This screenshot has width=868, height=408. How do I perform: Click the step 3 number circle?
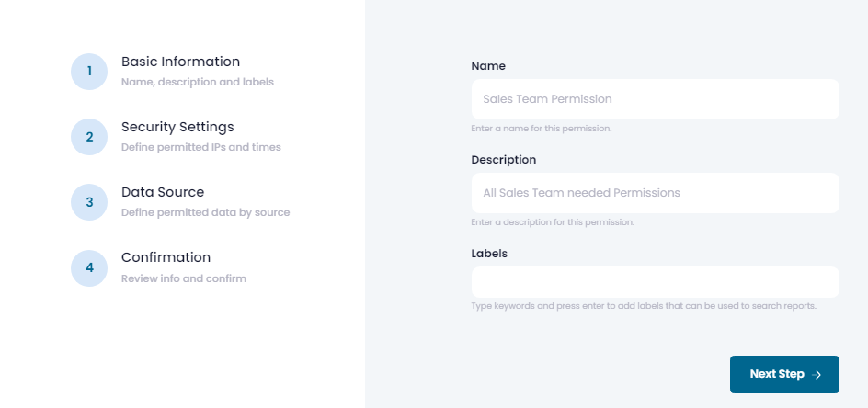(x=89, y=202)
